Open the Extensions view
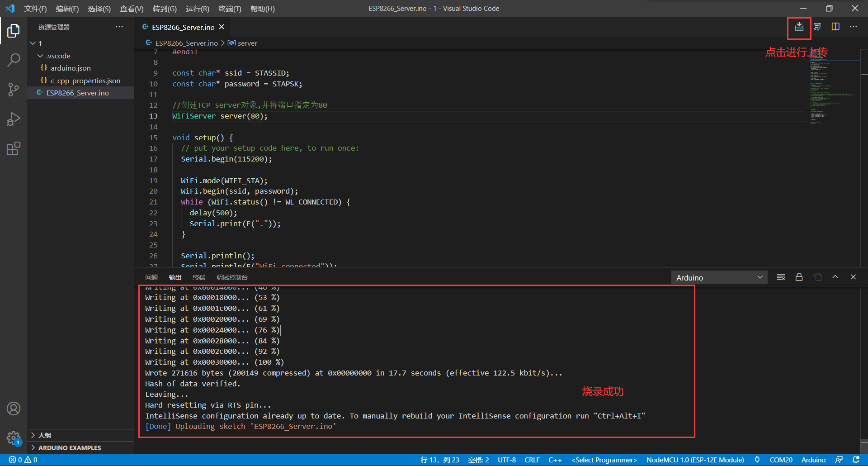This screenshot has height=466, width=868. pyautogui.click(x=14, y=148)
